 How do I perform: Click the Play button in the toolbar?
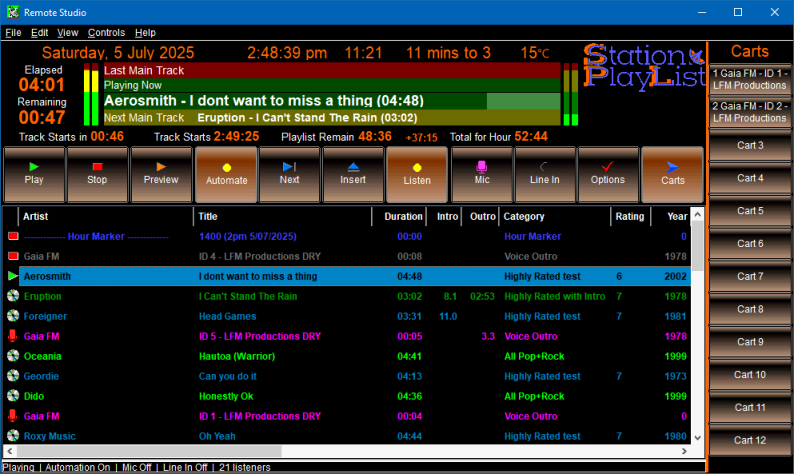pos(34,174)
